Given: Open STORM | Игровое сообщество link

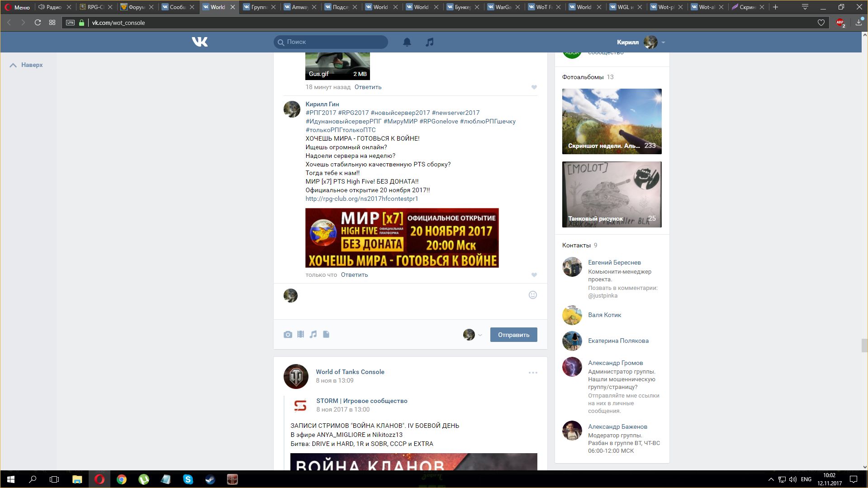Looking at the screenshot, I should point(361,401).
